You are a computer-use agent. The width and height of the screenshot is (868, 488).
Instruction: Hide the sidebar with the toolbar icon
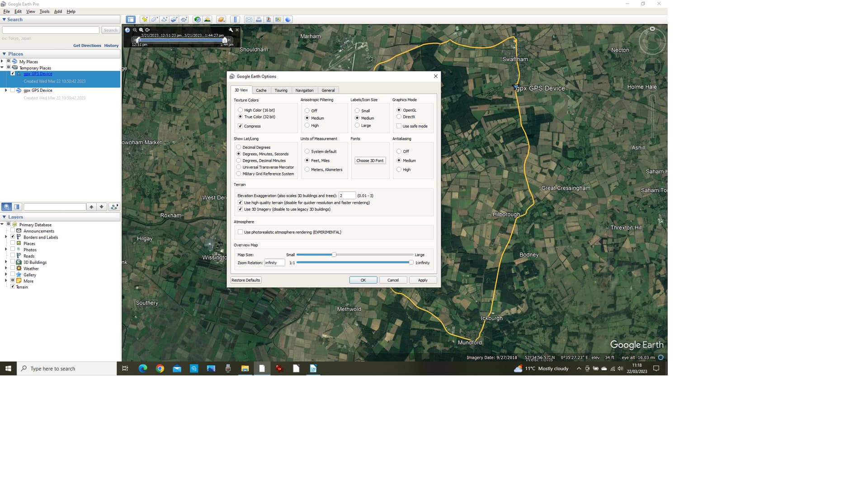(131, 19)
